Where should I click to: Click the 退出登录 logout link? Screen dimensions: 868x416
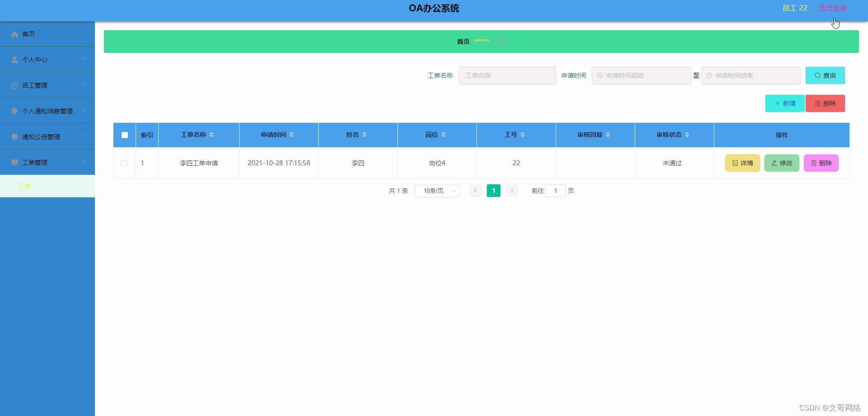coord(832,8)
